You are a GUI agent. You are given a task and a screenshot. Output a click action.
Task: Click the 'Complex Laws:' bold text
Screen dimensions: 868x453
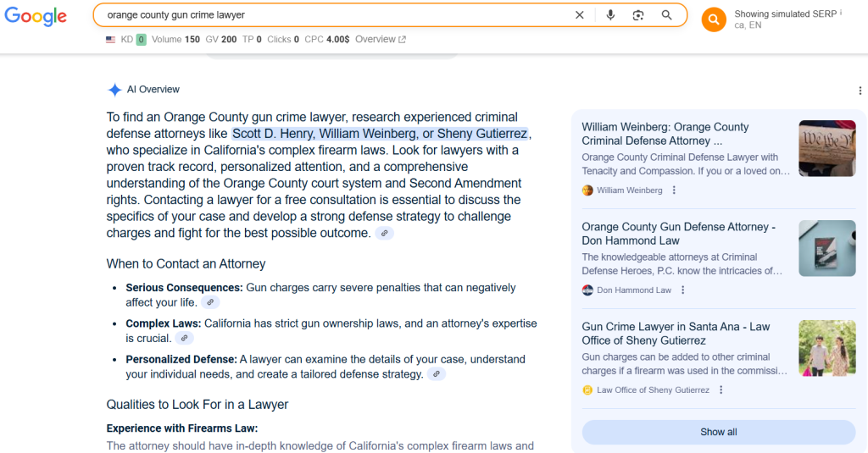[x=164, y=323]
